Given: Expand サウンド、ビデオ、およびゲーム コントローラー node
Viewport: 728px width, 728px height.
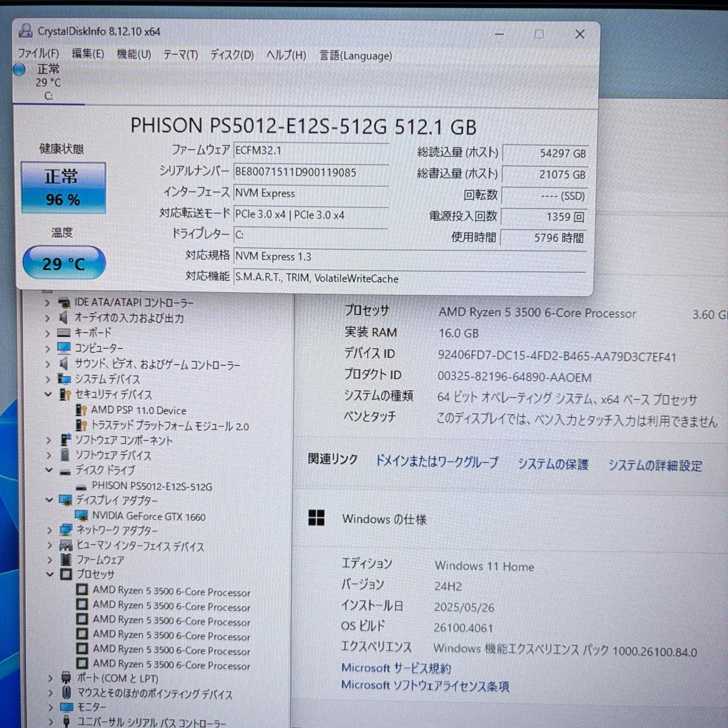Looking at the screenshot, I should tap(48, 364).
